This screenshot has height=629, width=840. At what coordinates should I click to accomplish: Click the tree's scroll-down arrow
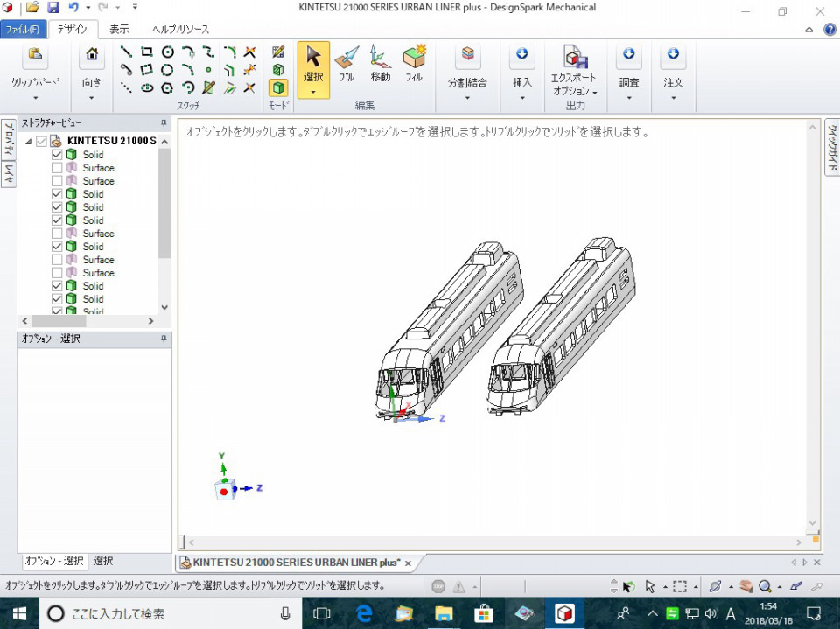pyautogui.click(x=164, y=308)
